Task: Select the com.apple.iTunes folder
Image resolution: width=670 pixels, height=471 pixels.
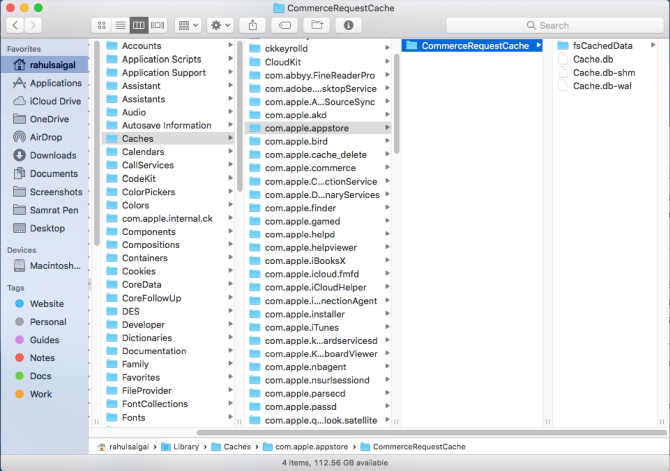Action: click(318, 328)
